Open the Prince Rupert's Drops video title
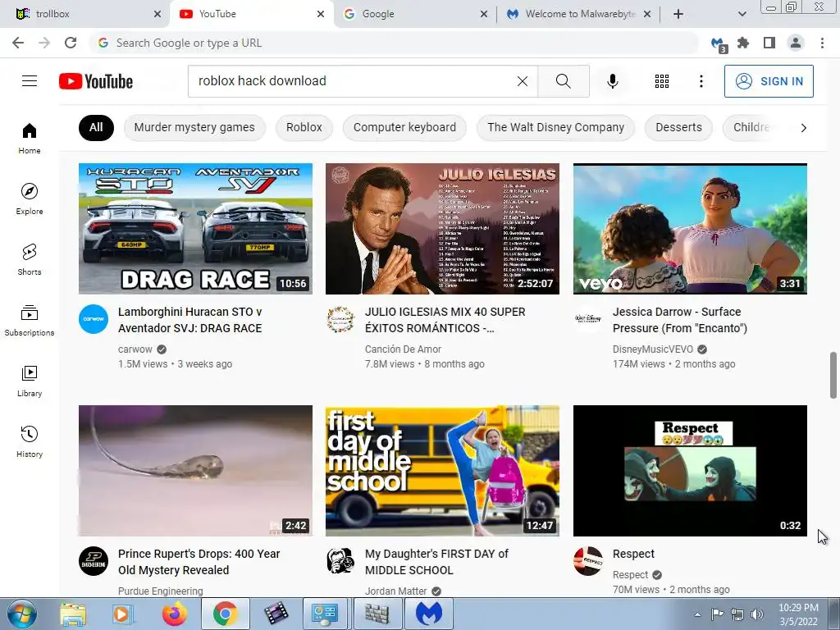Image resolution: width=840 pixels, height=630 pixels. click(199, 562)
